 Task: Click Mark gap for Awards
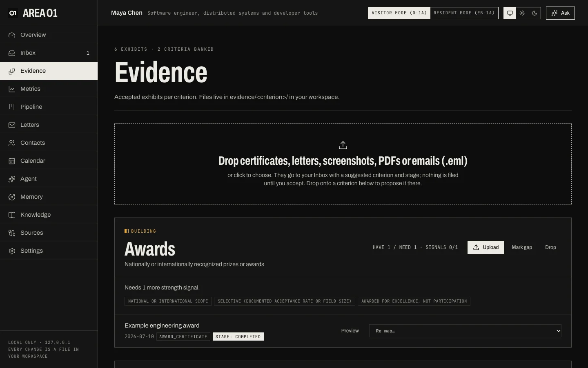click(522, 247)
